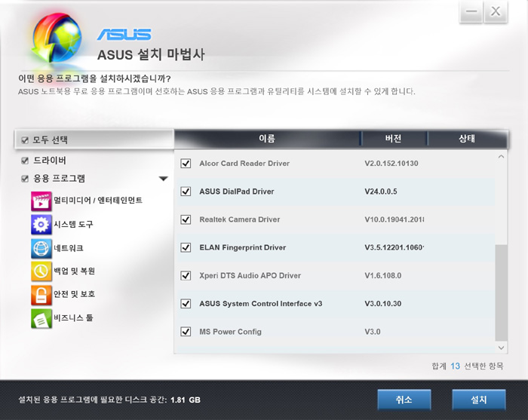Click the list scroll-down arrow

(x=501, y=348)
